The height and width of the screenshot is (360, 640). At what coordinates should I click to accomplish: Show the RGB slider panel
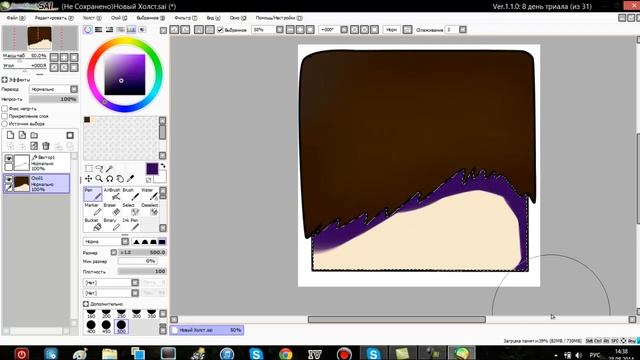98,29
